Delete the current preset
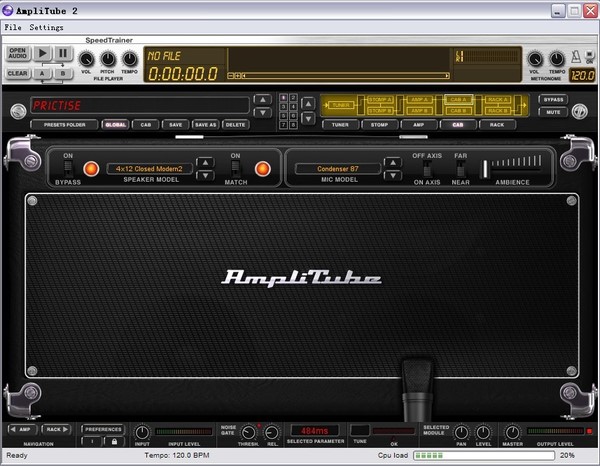The image size is (600, 466). pyautogui.click(x=235, y=125)
